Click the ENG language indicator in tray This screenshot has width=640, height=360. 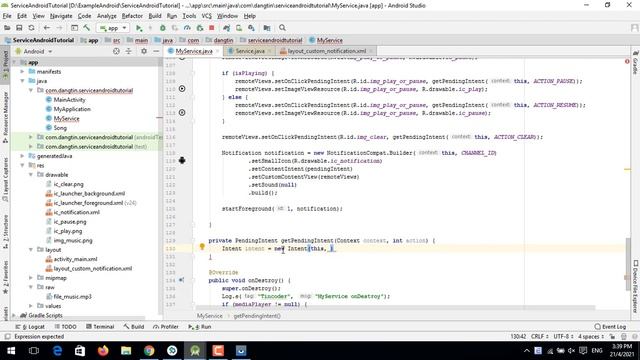(x=597, y=351)
